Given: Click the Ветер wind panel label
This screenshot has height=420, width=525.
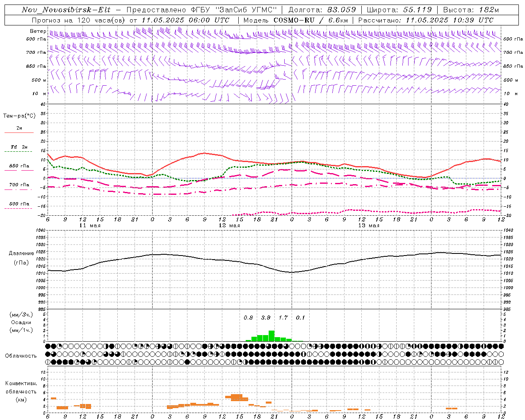Looking at the screenshot, I should [38, 31].
